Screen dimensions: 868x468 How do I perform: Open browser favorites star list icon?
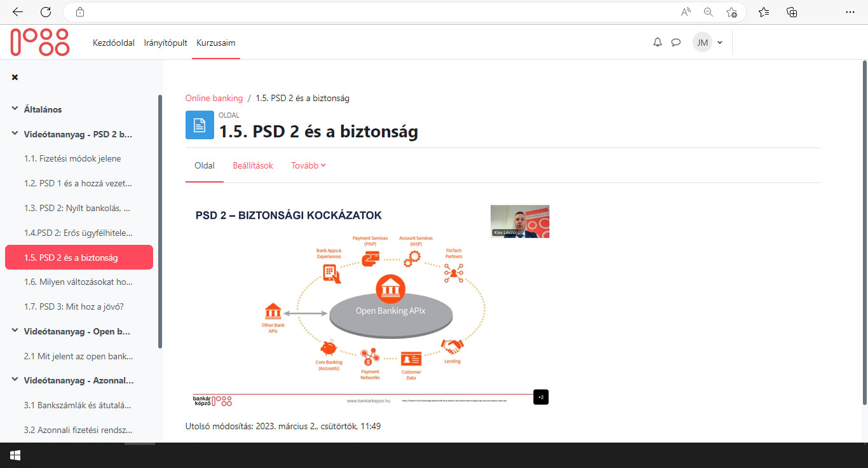764,12
